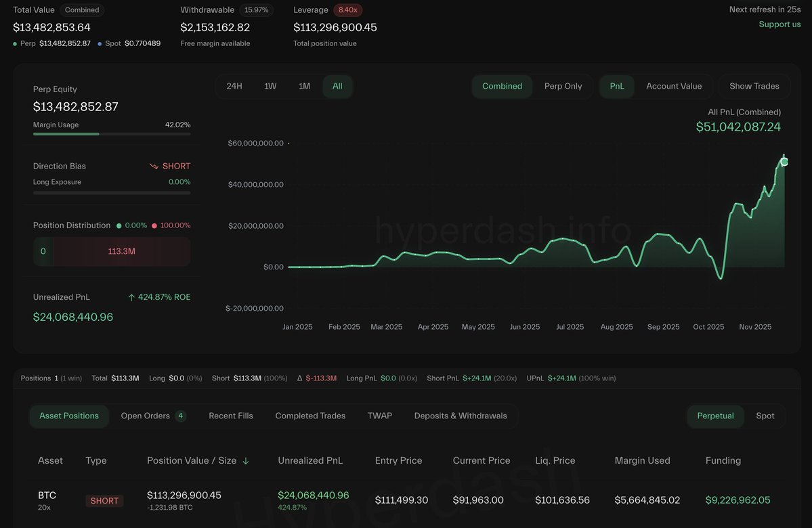
Task: Click the green ROE up-arrow icon
Action: coord(131,297)
